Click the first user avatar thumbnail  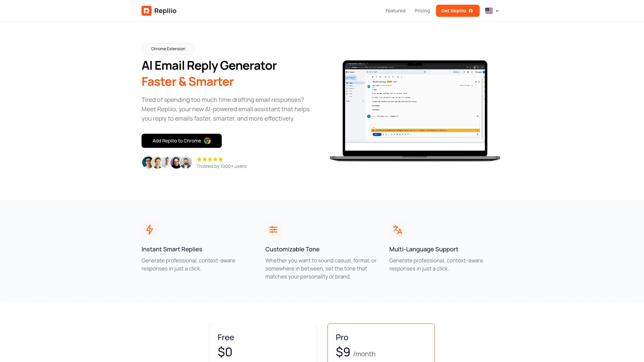148,163
